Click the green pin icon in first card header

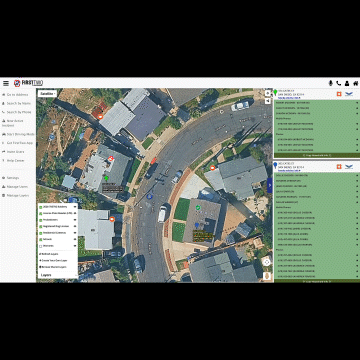[x=275, y=92]
